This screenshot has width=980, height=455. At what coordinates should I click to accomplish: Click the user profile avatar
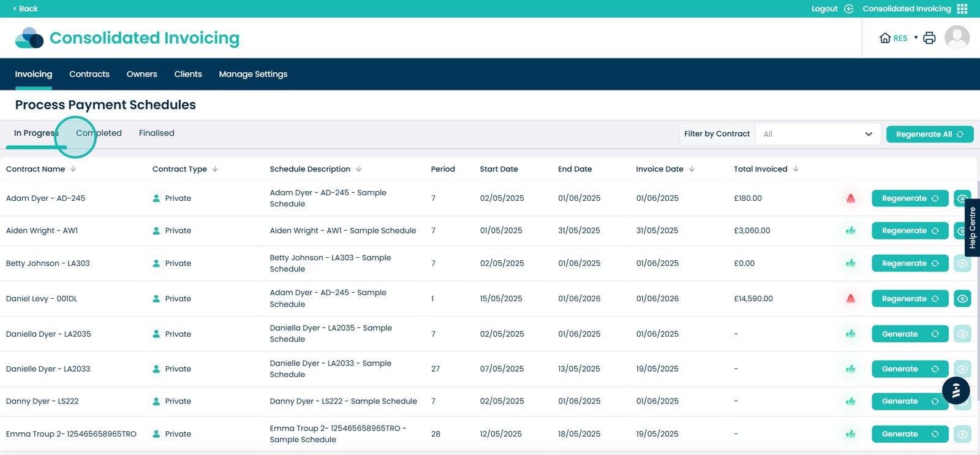[957, 38]
